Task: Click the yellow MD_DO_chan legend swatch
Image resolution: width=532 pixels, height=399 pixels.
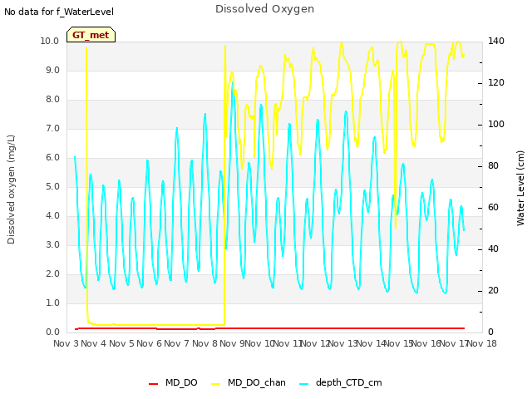Action: tap(216, 384)
